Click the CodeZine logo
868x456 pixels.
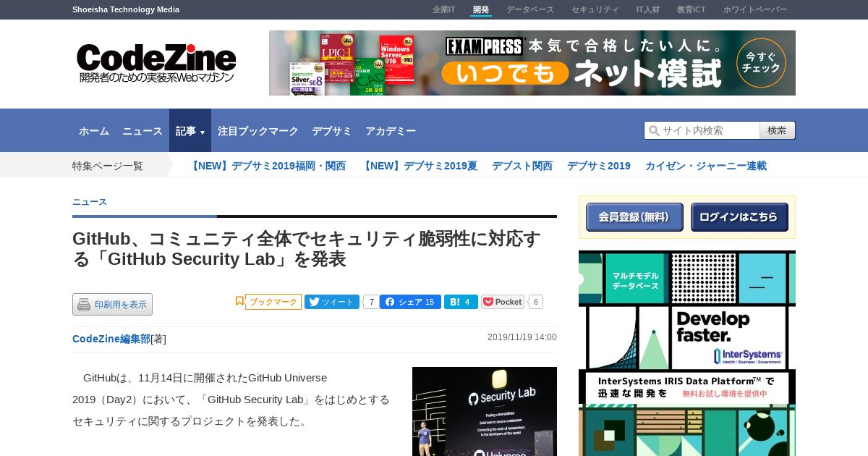click(156, 64)
